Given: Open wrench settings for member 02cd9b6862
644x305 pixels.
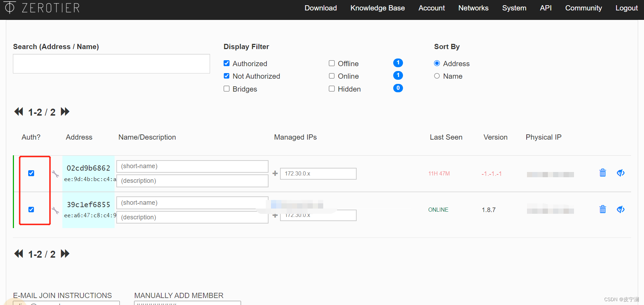Looking at the screenshot, I should pos(55,174).
